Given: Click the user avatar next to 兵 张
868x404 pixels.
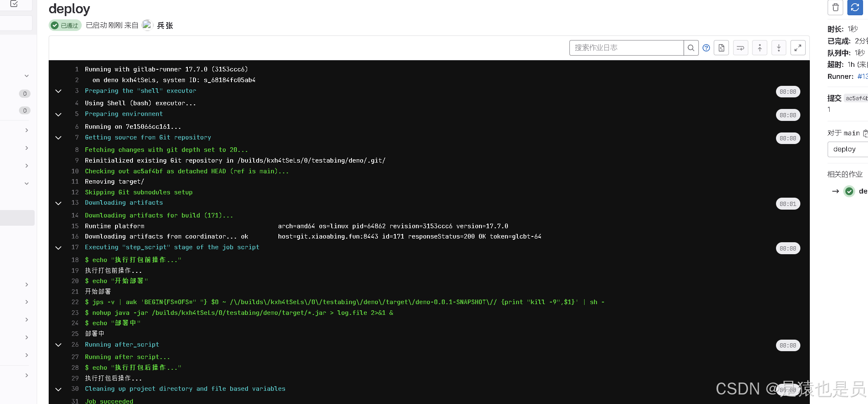Looking at the screenshot, I should 147,25.
